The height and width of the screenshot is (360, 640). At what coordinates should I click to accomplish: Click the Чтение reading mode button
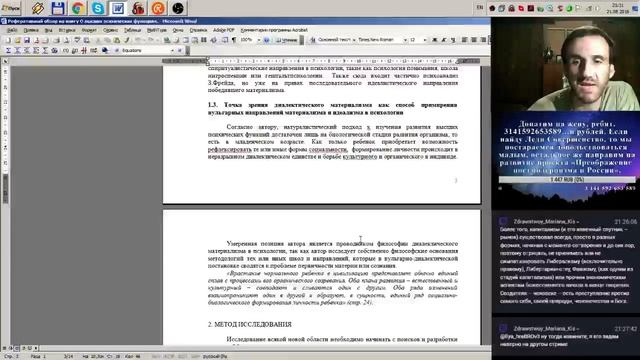[287, 40]
